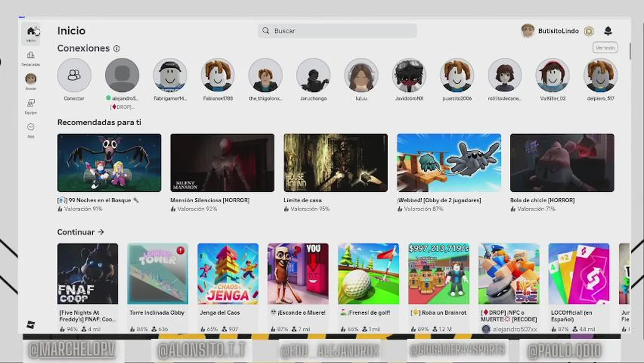644x363 pixels.
Task: Open the ButisitoLindo profile avatar
Action: pyautogui.click(x=528, y=31)
